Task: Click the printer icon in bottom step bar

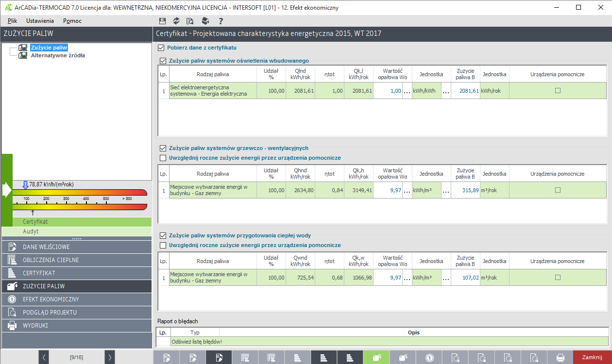Action: 560,358
